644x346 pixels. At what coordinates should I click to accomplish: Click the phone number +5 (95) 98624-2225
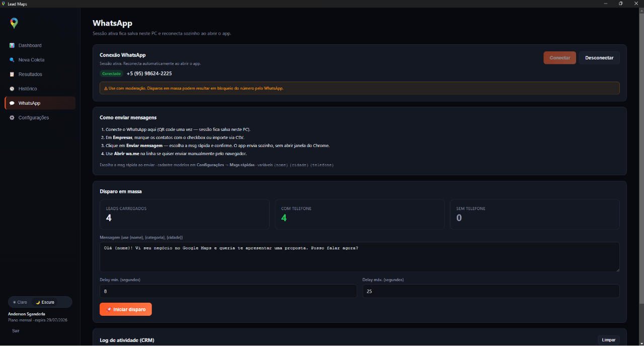[x=149, y=74]
